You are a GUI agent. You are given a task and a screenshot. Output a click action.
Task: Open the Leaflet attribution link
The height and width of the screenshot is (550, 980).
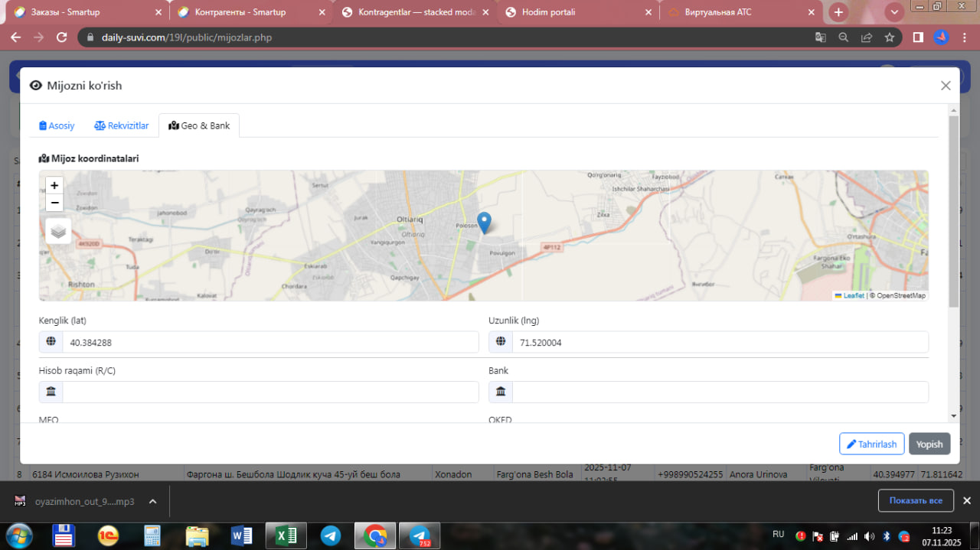point(853,295)
